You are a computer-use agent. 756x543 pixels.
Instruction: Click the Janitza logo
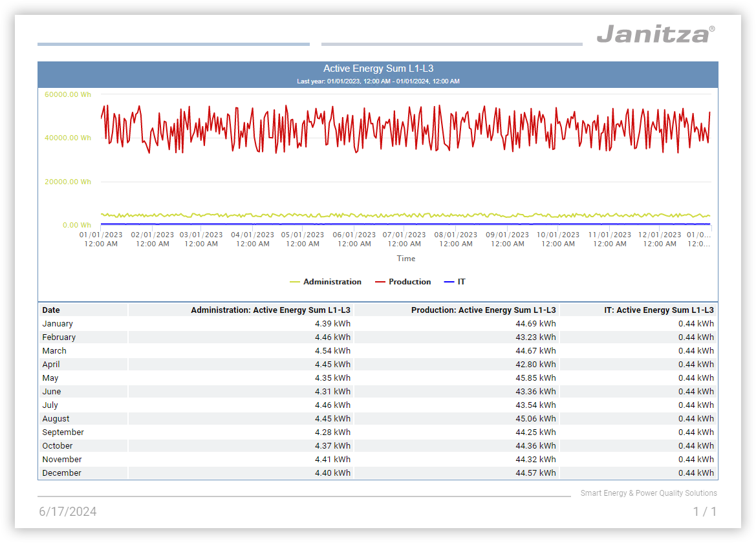pos(654,34)
